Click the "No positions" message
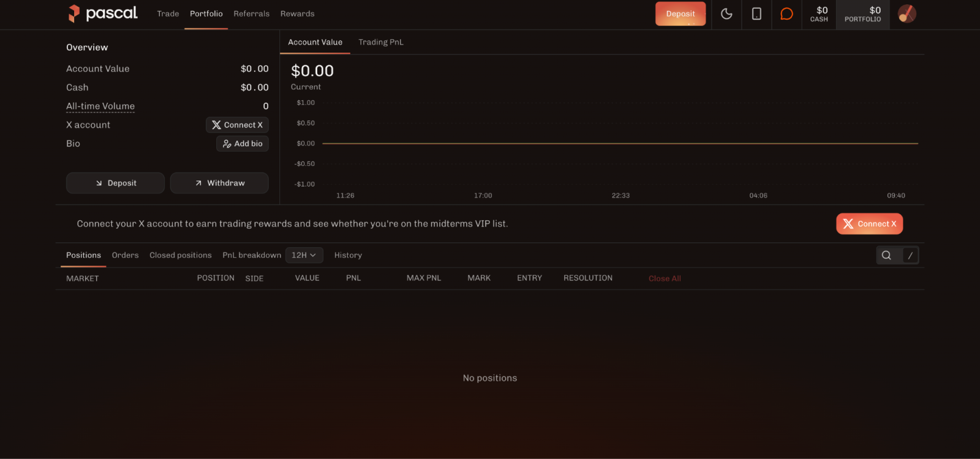This screenshot has width=980, height=459. tap(490, 378)
